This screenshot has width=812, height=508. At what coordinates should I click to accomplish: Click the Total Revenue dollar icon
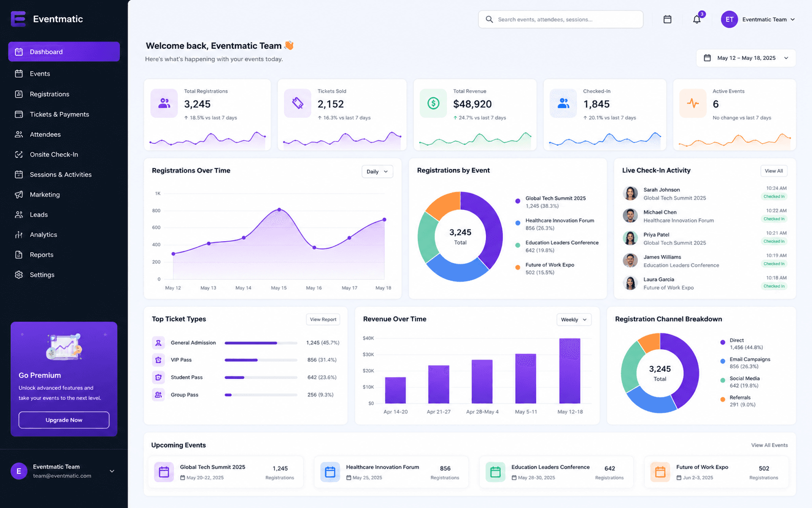pyautogui.click(x=433, y=103)
